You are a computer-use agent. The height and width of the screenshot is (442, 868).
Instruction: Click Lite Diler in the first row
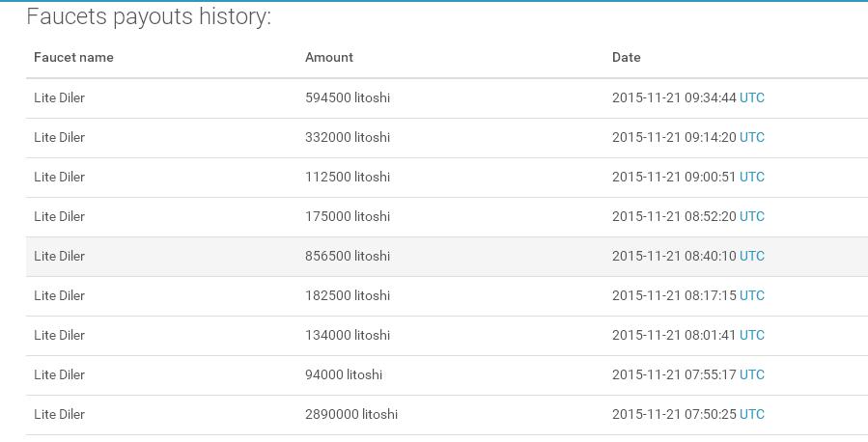(59, 97)
